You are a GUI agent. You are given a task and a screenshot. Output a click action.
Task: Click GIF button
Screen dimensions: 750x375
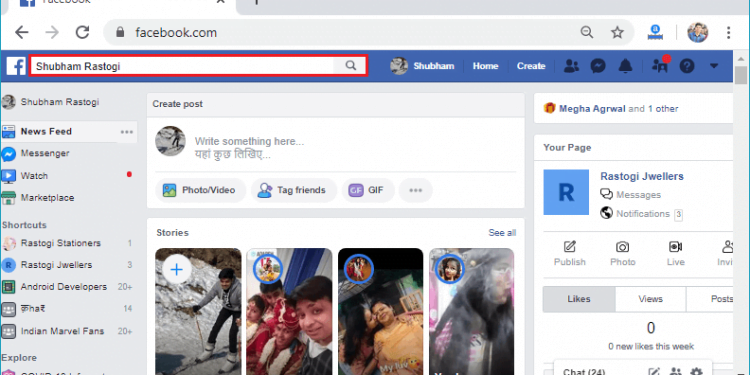(x=367, y=190)
